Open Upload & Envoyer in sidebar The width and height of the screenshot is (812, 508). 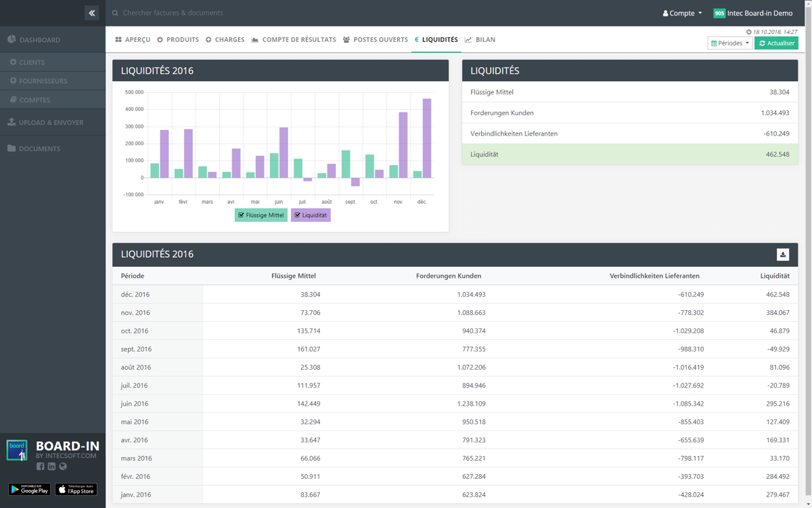[x=51, y=123]
